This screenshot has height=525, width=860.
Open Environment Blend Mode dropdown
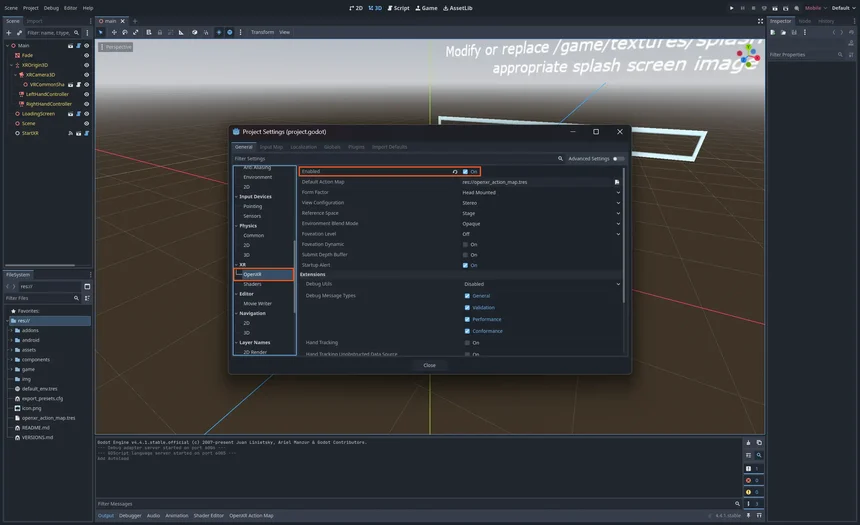[541, 224]
